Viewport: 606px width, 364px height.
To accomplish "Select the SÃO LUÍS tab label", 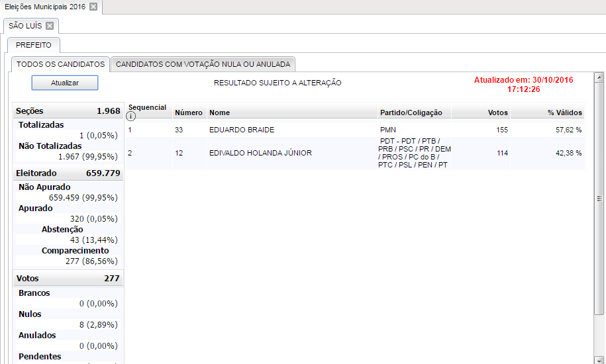I will click(x=25, y=26).
